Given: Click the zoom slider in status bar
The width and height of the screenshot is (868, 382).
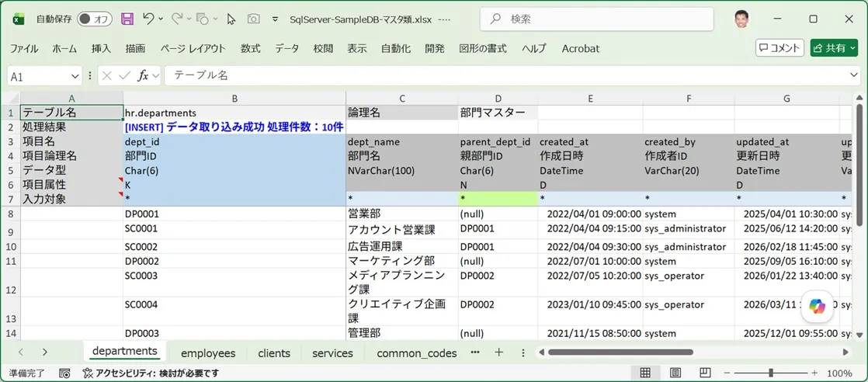Looking at the screenshot, I should point(770,373).
